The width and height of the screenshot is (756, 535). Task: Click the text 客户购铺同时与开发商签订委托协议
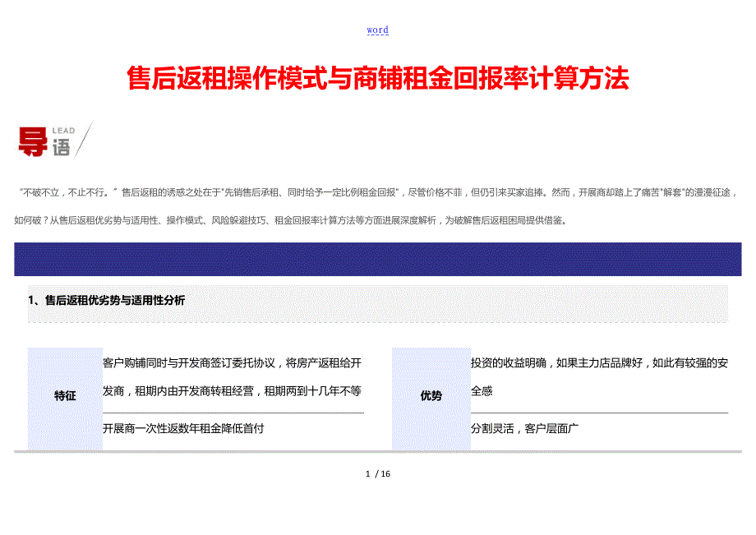pyautogui.click(x=232, y=363)
